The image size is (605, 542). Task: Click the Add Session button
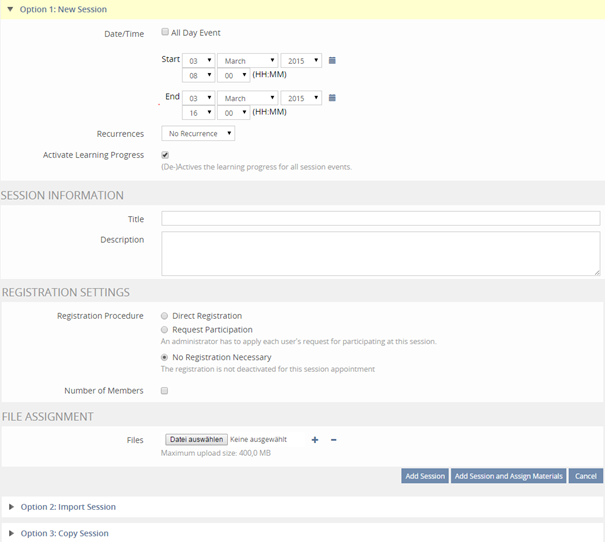click(x=424, y=476)
